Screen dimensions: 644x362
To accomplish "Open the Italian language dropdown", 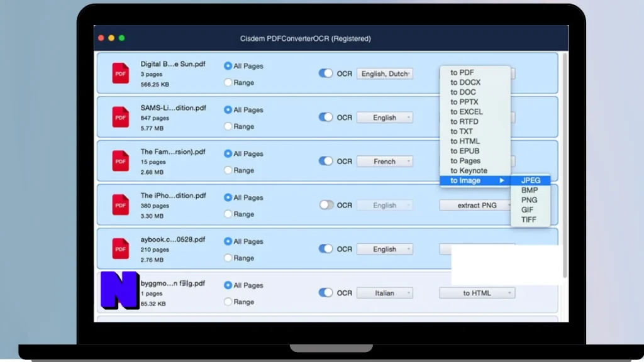I will point(385,293).
